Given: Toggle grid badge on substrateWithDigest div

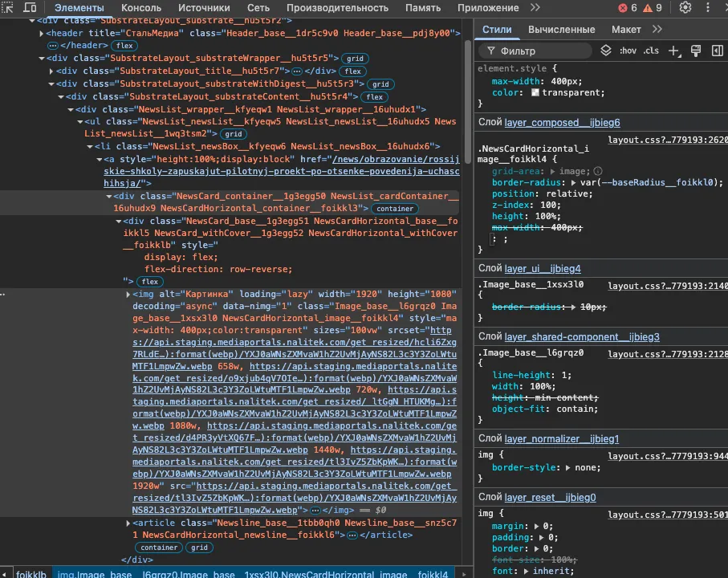Looking at the screenshot, I should point(380,84).
